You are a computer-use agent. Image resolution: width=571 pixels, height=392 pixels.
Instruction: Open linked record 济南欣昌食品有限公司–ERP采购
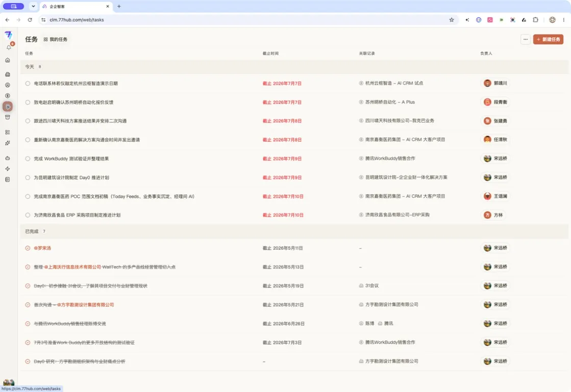tap(398, 215)
